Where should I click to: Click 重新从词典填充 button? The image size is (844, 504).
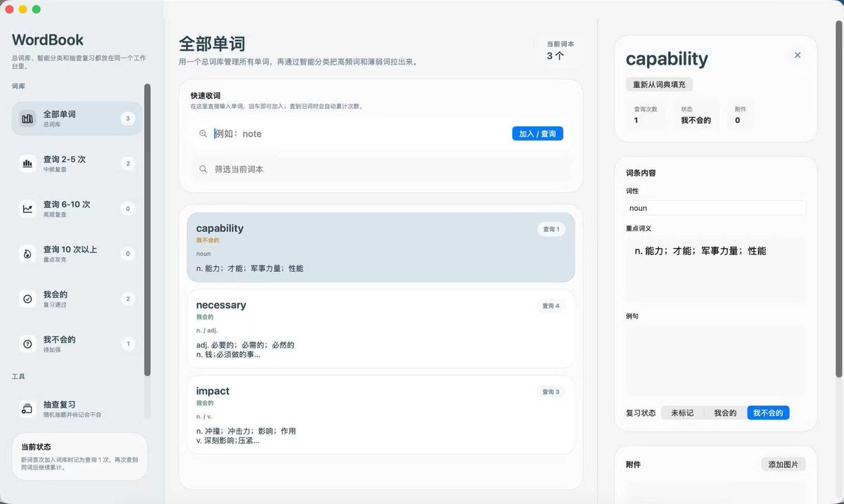(x=660, y=84)
